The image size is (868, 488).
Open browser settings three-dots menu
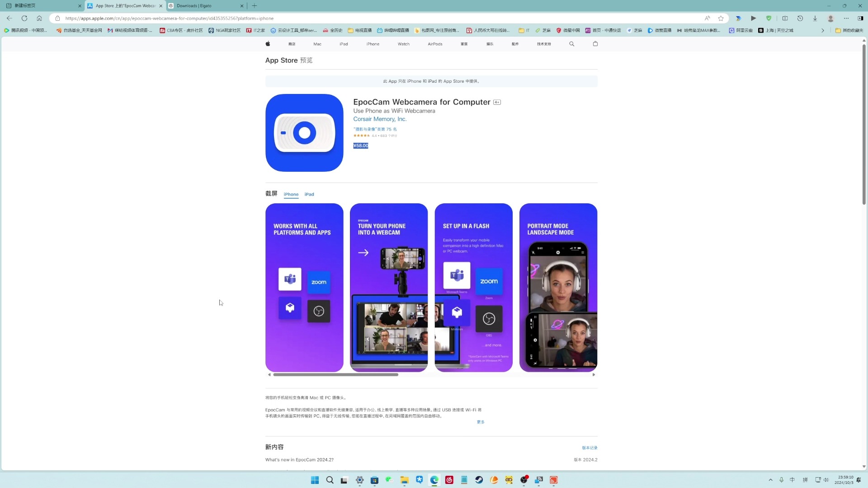[846, 18]
